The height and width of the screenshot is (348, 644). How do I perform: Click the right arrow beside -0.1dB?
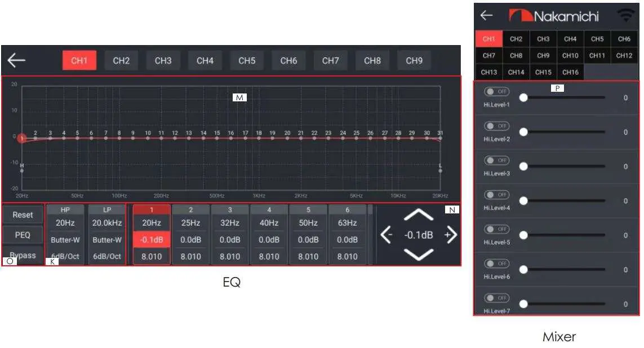coord(451,235)
